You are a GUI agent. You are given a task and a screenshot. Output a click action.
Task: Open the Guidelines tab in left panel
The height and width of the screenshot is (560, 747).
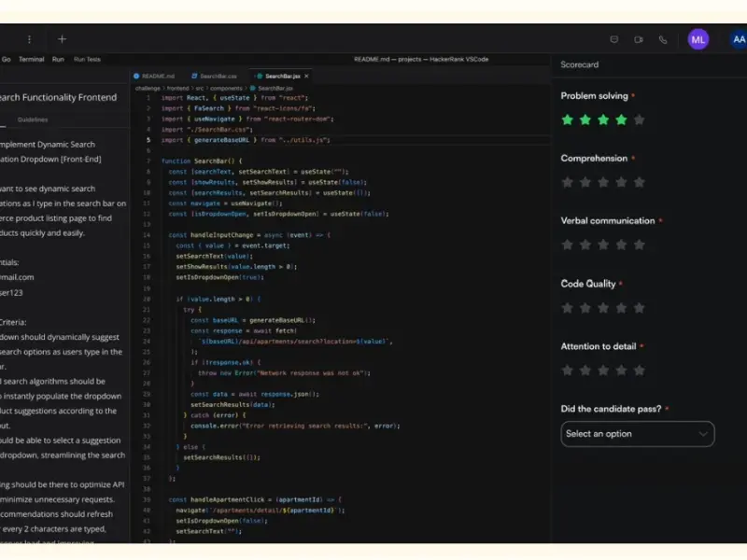tap(33, 119)
